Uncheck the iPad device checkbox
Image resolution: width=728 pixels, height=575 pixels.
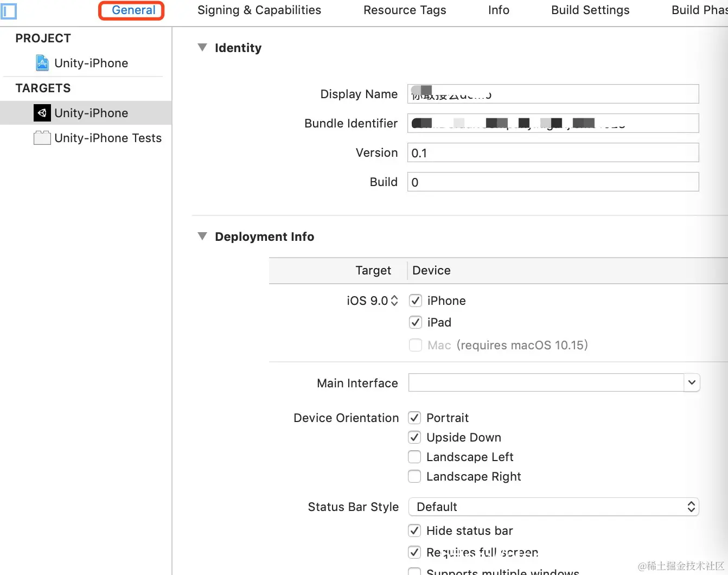pos(416,322)
